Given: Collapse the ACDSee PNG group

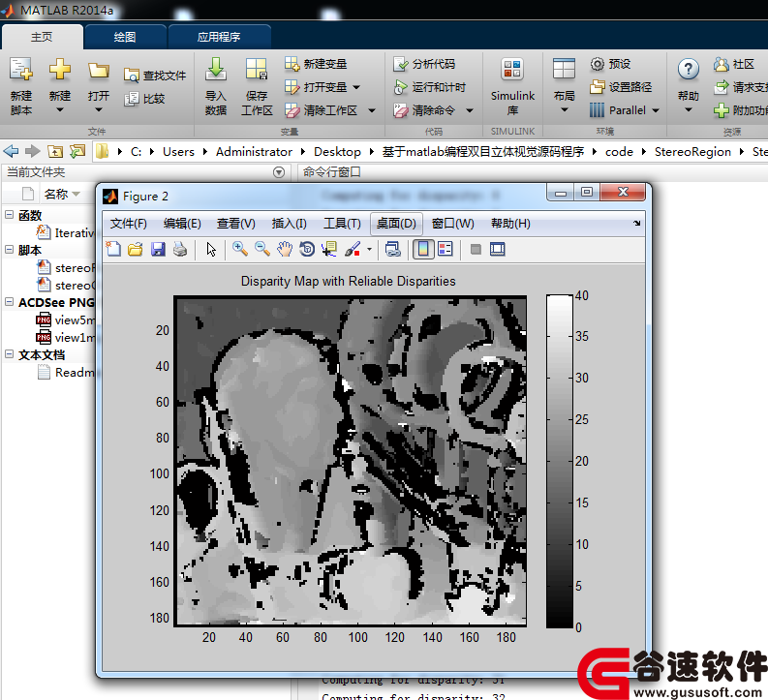Looking at the screenshot, I should click(9, 301).
